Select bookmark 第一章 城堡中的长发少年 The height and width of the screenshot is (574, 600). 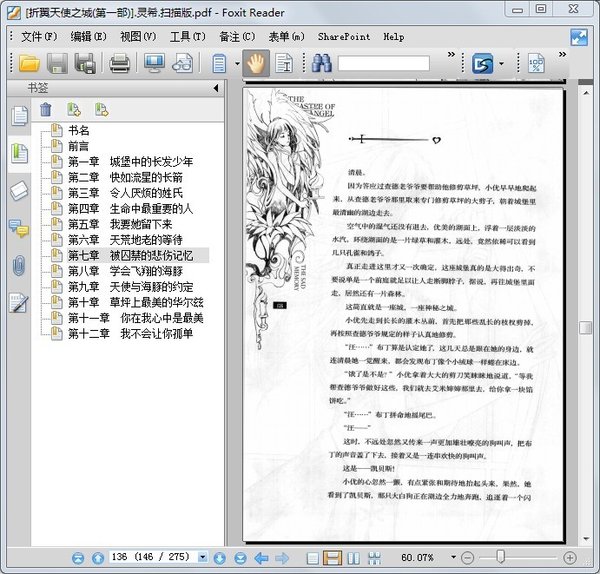tap(130, 162)
